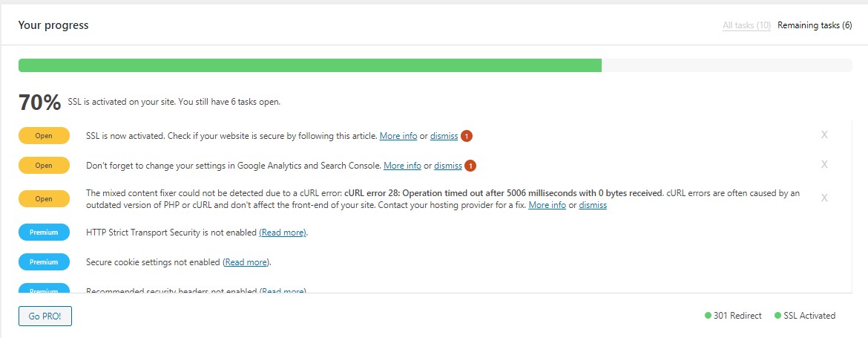The image size is (868, 338).
Task: Close the cURL error notice with X
Action: pyautogui.click(x=824, y=198)
